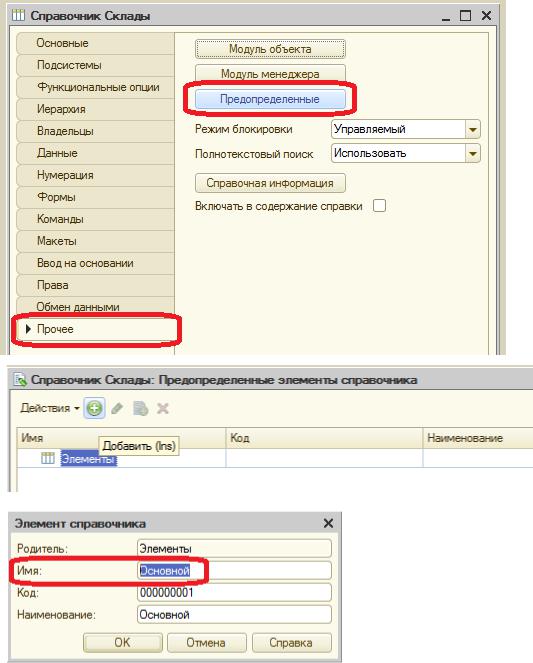Image resolution: width=533 pixels, height=663 pixels.
Task: Open Функциональные опции tab
Action: (x=96, y=87)
